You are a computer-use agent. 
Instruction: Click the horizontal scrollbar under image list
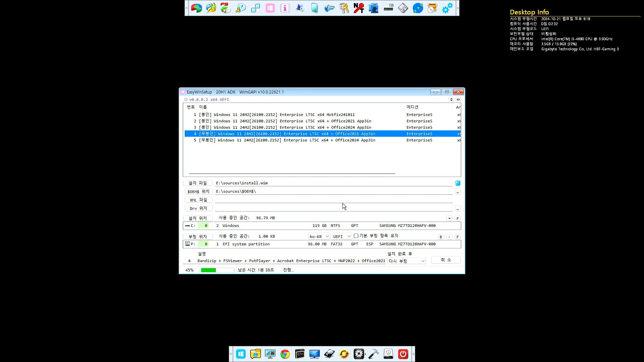[x=292, y=173]
